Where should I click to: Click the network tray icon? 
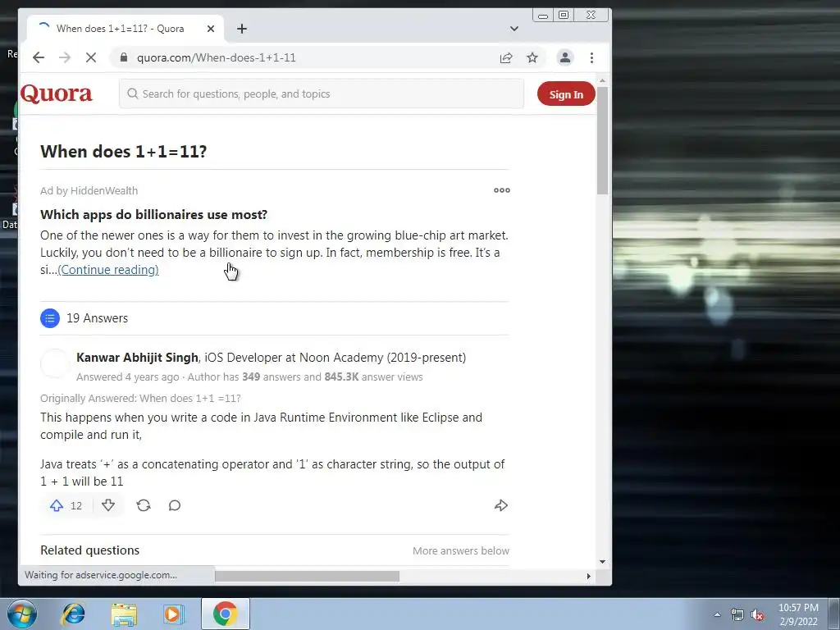[x=737, y=614]
